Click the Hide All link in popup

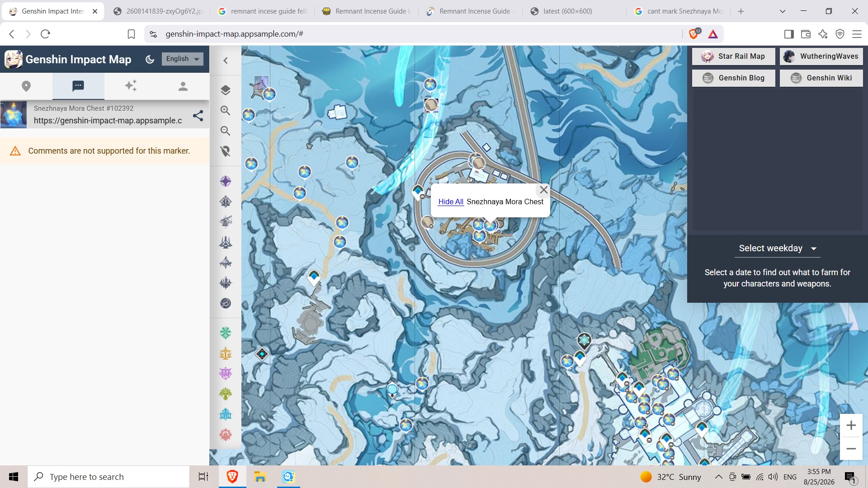[x=451, y=202]
